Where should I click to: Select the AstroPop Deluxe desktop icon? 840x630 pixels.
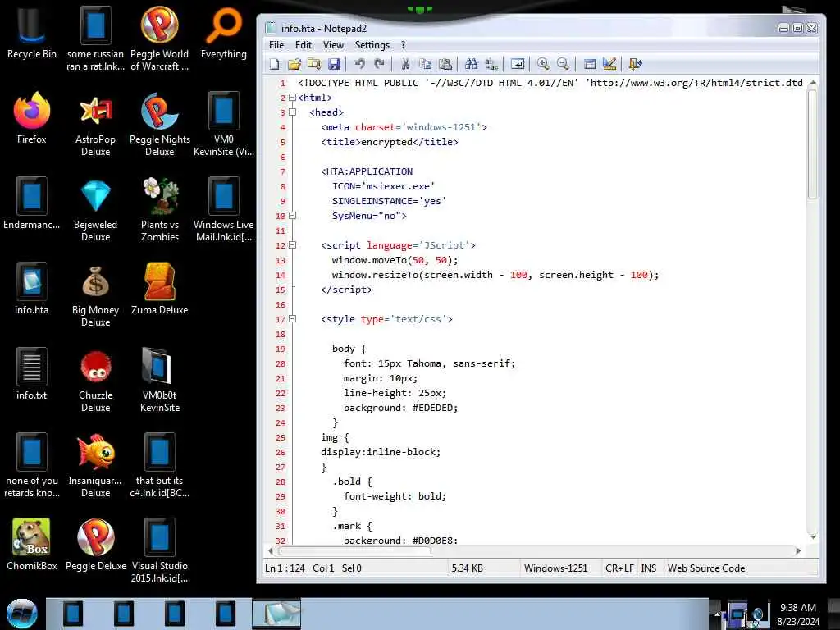click(95, 125)
